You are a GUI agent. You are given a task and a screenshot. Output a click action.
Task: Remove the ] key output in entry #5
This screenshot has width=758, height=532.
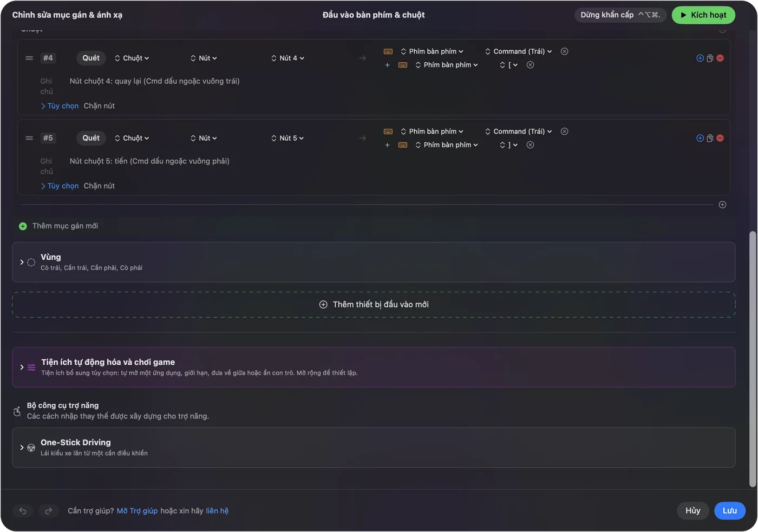531,145
